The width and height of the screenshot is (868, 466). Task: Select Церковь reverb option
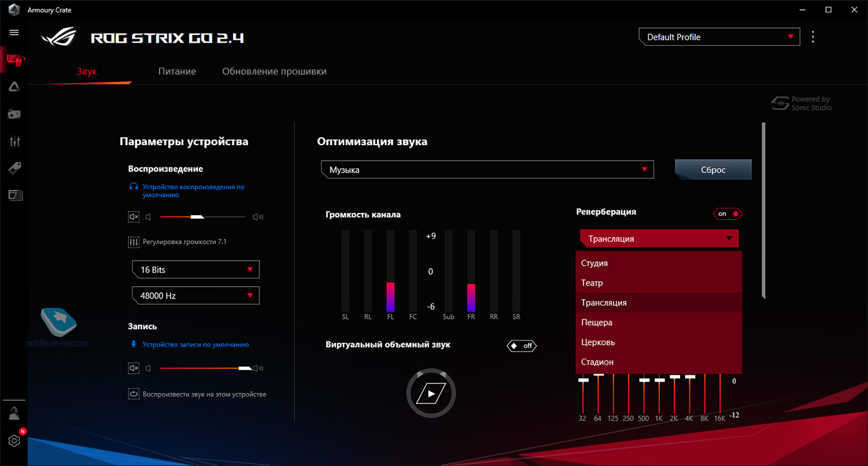(x=658, y=342)
